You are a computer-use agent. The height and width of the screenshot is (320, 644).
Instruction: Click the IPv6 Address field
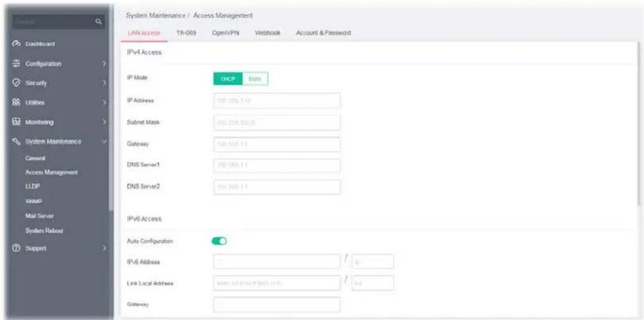(x=277, y=261)
